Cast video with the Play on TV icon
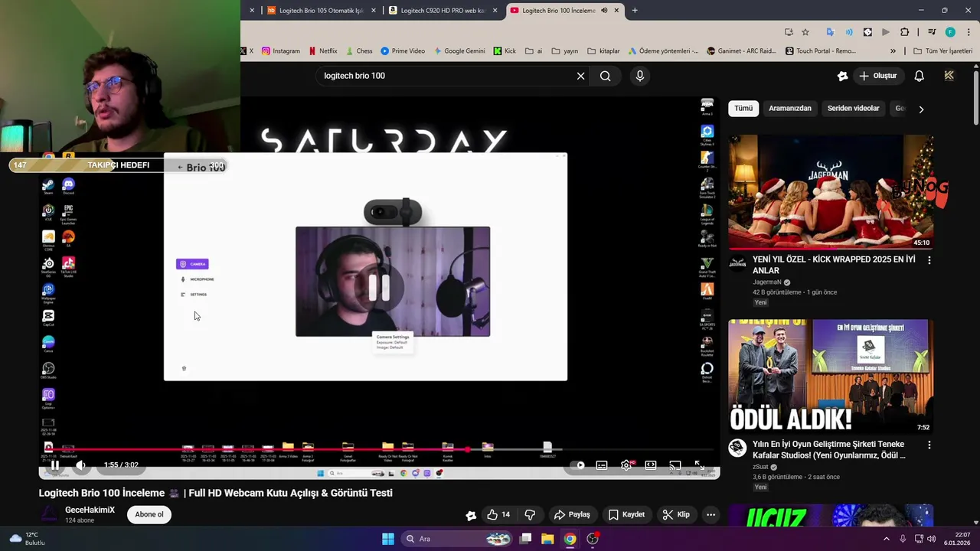980x551 pixels. 675,465
